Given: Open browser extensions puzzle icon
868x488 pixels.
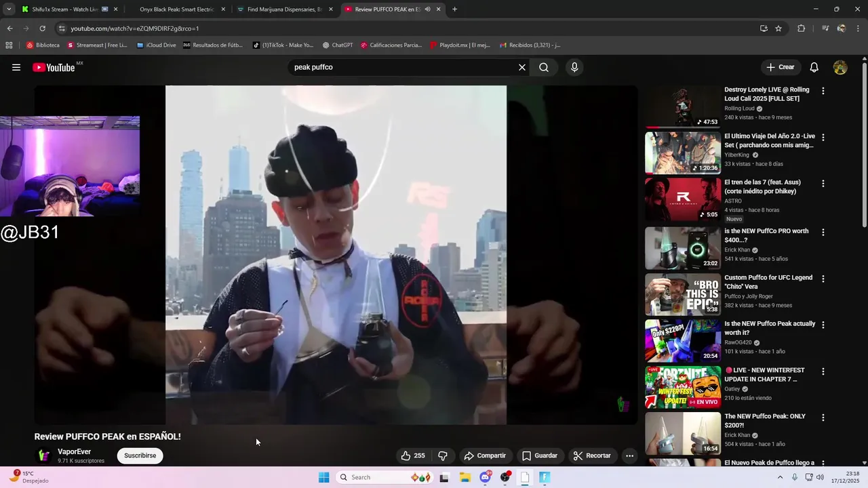Looking at the screenshot, I should click(802, 28).
